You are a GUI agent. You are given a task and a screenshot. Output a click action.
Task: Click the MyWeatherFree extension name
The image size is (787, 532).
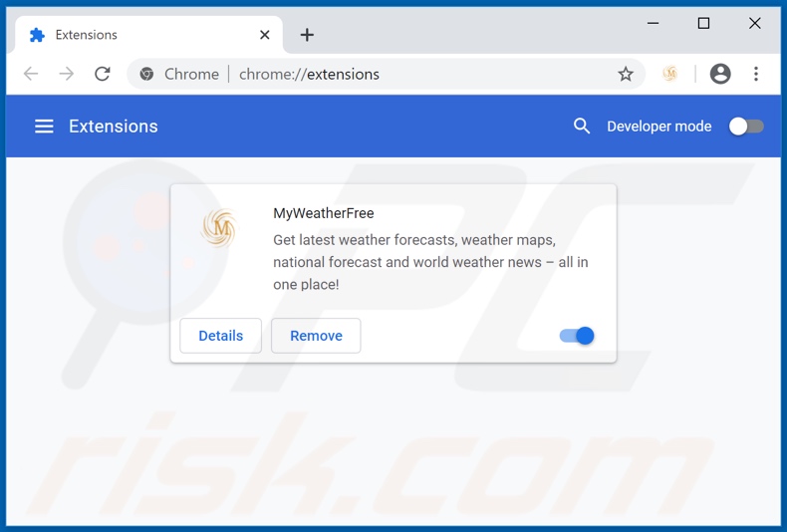tap(323, 213)
